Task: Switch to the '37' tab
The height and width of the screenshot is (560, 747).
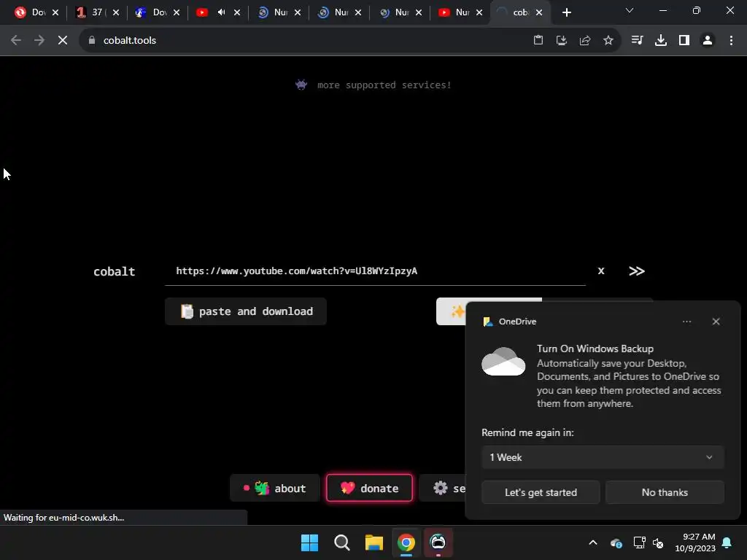Action: pos(90,12)
